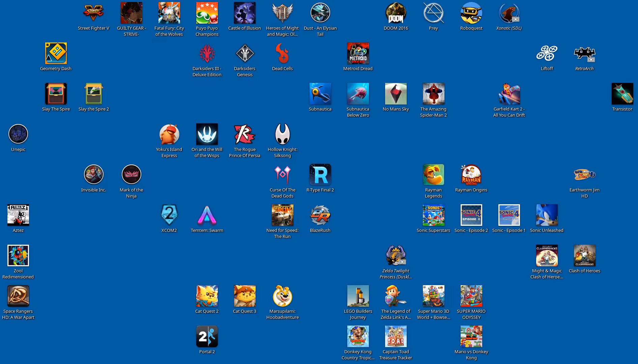Viewport: 638px width, 364px height.
Task: Select the Liftoff drone icon
Action: coord(547,53)
